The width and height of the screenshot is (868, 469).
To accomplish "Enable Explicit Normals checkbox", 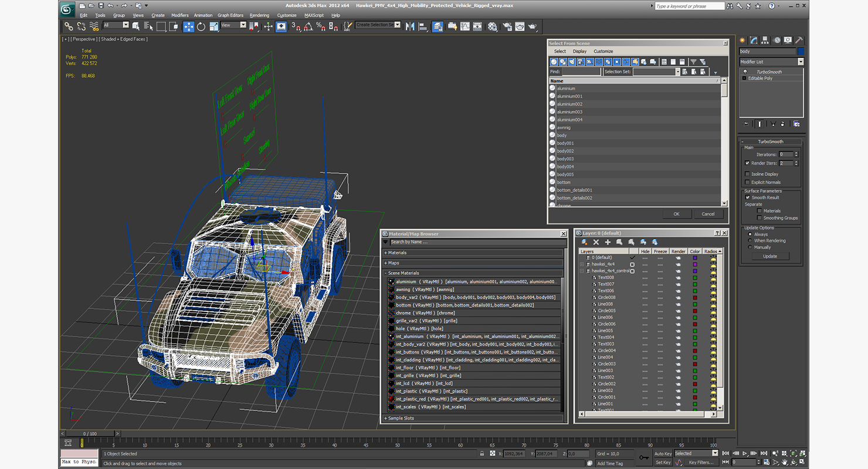I will [x=747, y=182].
